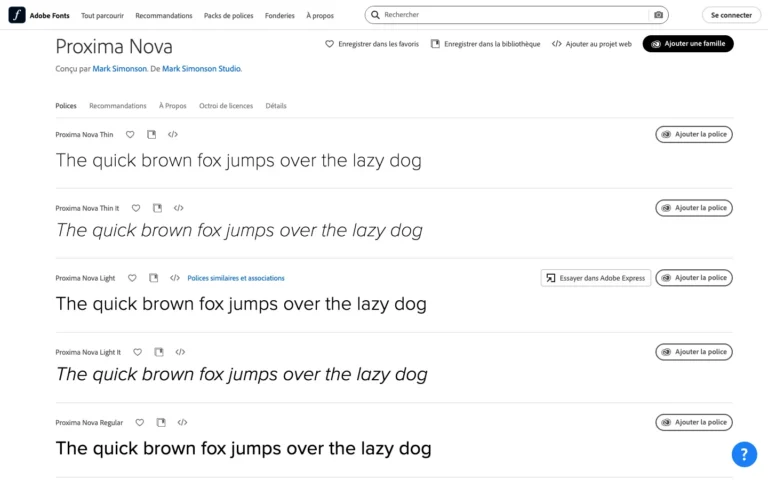Viewport: 768px width, 480px height.
Task: Click the Proxima Nova Thin It label
Action: (87, 208)
